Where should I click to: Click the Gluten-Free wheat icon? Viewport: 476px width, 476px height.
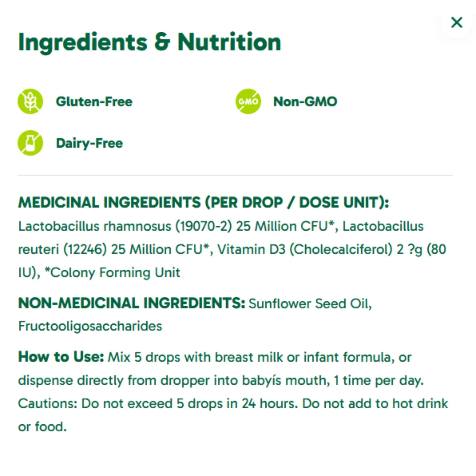30,101
